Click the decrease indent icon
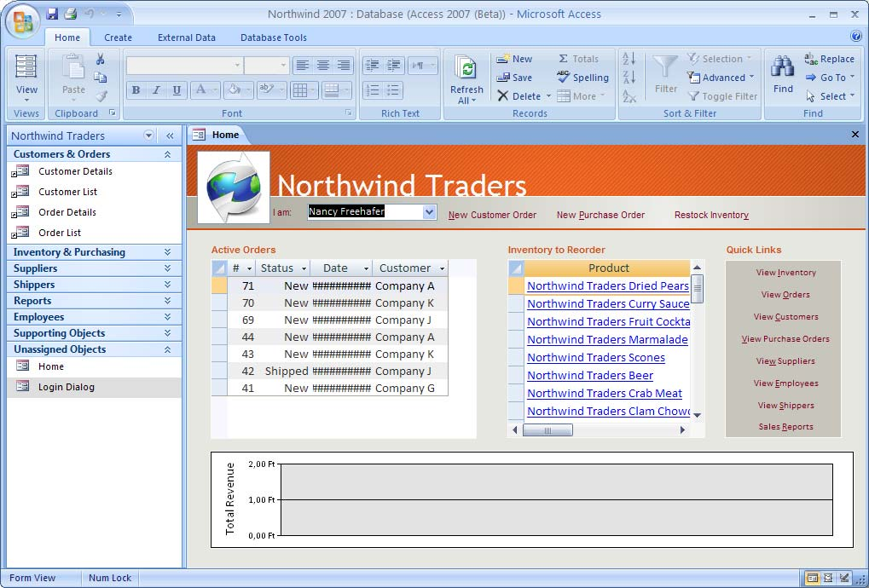The height and width of the screenshot is (588, 869). pyautogui.click(x=373, y=66)
